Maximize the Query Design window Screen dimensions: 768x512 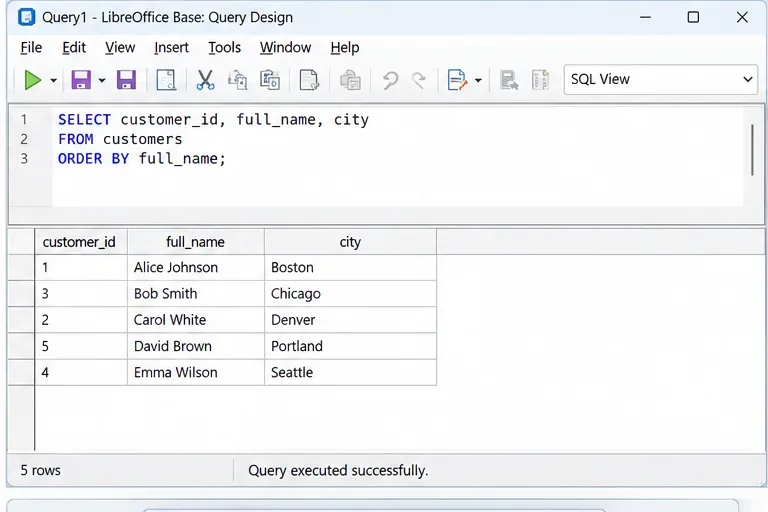click(x=693, y=17)
